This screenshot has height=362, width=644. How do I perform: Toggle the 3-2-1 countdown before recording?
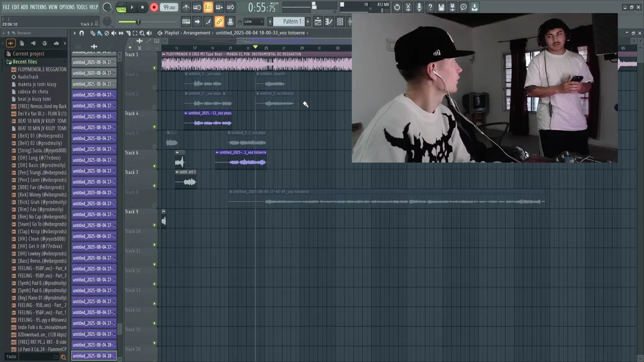tap(208, 7)
